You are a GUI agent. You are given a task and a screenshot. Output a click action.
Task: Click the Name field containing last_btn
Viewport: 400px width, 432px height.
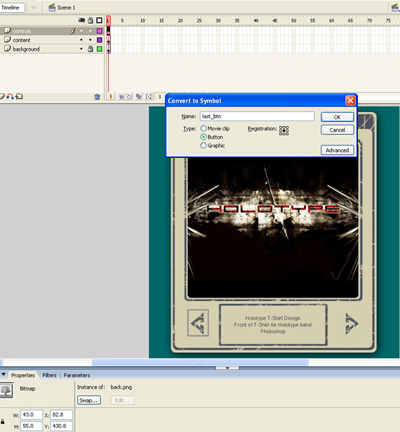pyautogui.click(x=257, y=116)
